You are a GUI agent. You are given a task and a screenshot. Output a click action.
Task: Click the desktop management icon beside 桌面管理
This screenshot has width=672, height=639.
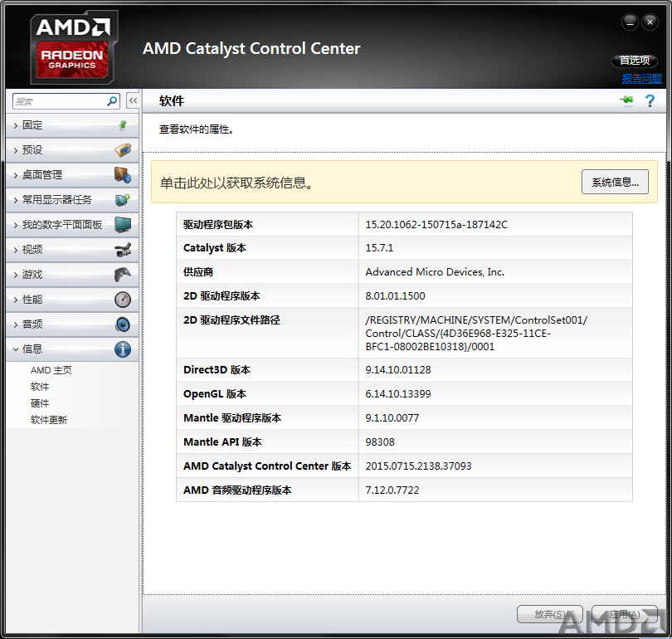point(123,175)
